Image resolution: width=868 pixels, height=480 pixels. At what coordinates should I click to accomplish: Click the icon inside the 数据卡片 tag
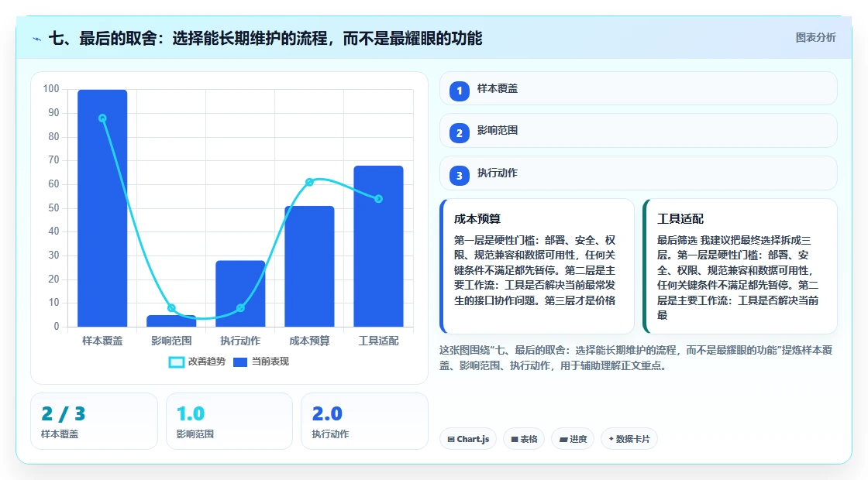[x=611, y=438]
